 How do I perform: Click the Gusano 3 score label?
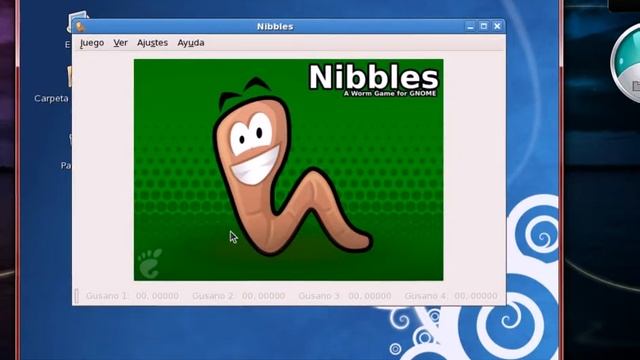[x=345, y=296]
